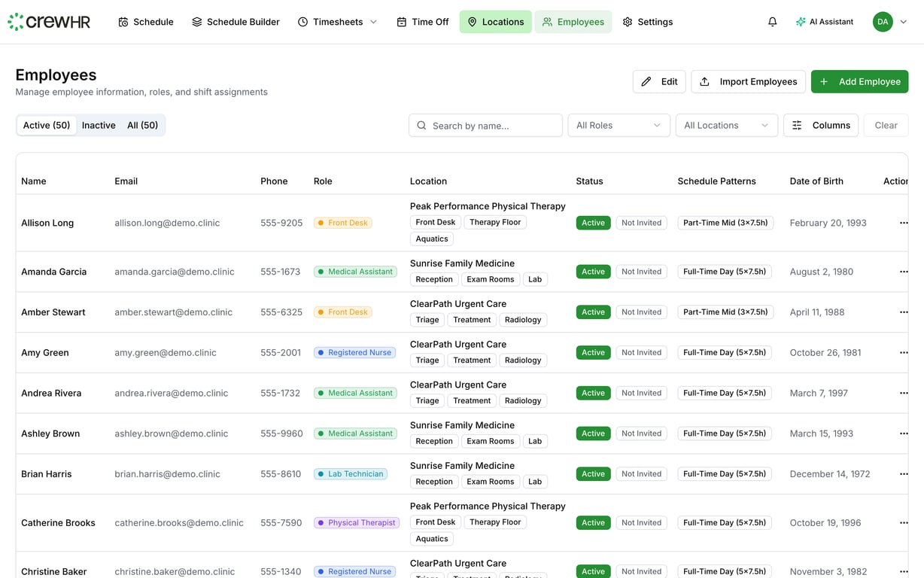Go to the Time Off tab
Viewport: 924px width, 578px height.
423,22
